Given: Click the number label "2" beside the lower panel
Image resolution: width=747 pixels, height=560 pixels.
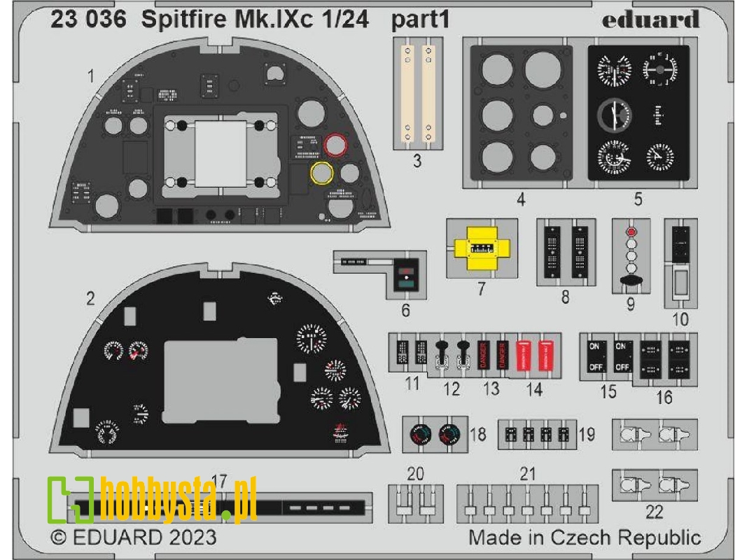Looking at the screenshot, I should click(x=90, y=299).
